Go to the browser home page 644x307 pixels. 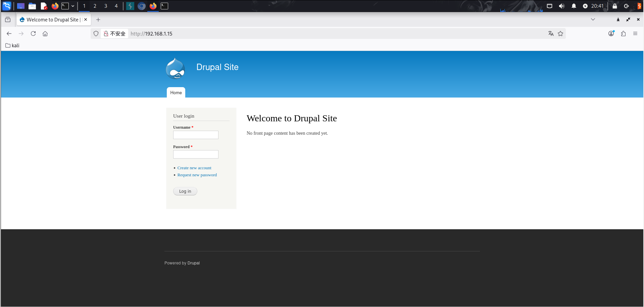[45, 34]
